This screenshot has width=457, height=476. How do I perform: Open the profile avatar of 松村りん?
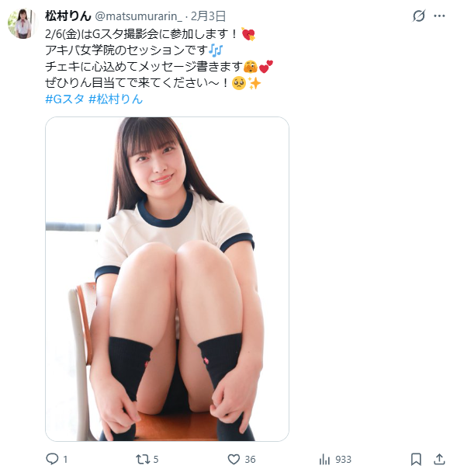pos(23,24)
